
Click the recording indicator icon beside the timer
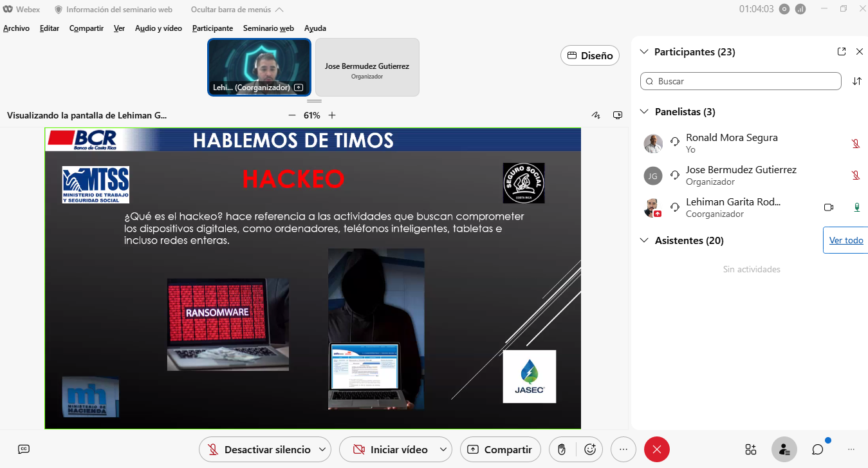[x=784, y=9]
